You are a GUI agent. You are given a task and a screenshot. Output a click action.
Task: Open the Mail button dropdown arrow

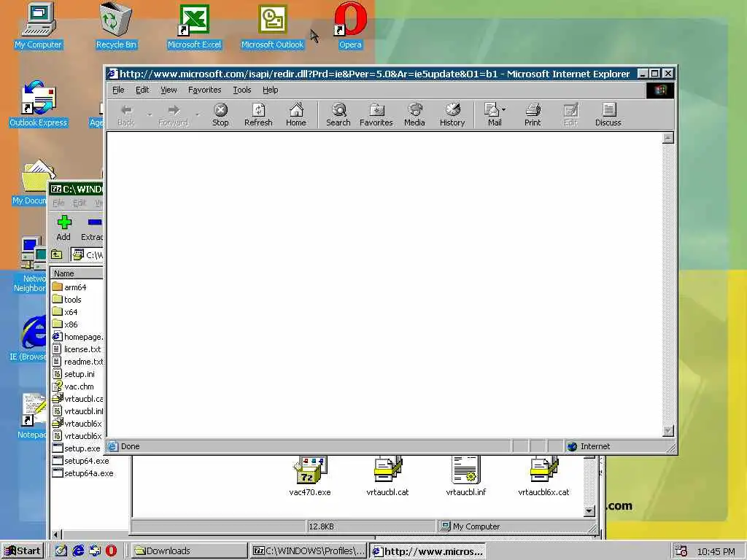pos(504,109)
